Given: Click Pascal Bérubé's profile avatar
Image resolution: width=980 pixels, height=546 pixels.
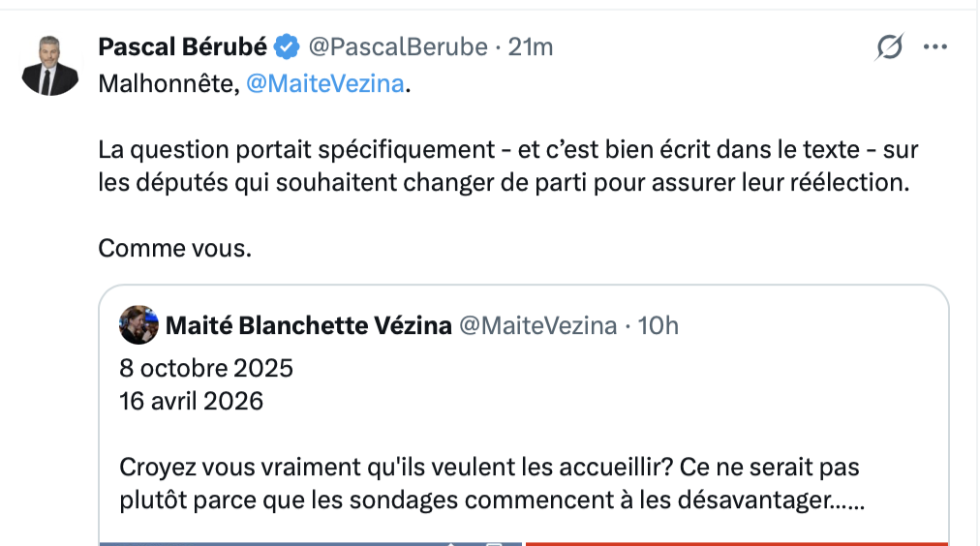Looking at the screenshot, I should pyautogui.click(x=50, y=66).
